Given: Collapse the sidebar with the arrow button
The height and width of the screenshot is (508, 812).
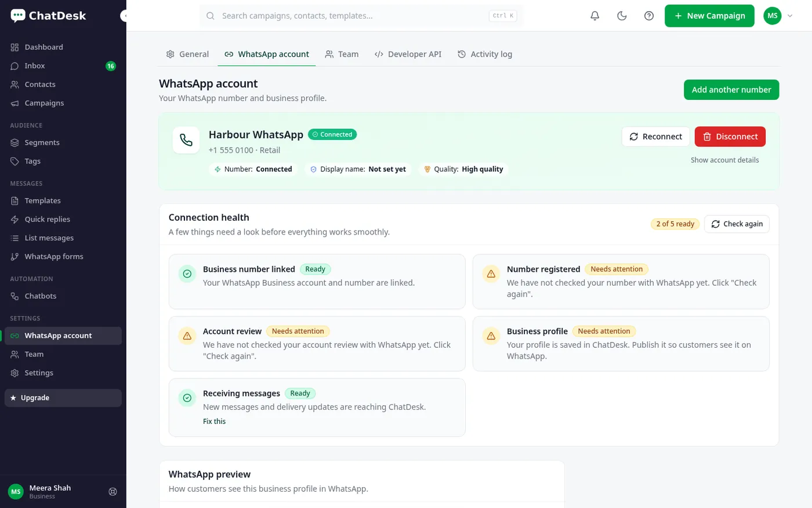Looking at the screenshot, I should tap(124, 16).
